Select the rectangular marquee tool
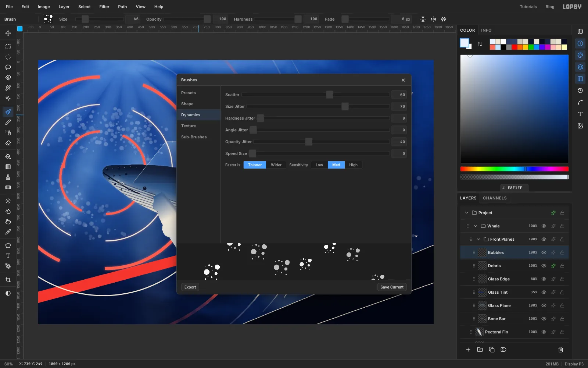 (x=8, y=47)
